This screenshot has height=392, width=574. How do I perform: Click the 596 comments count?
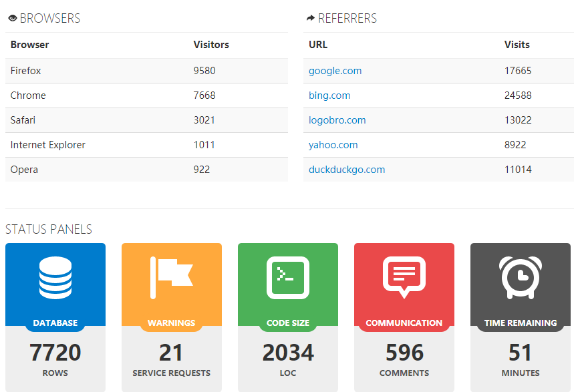[x=404, y=353]
